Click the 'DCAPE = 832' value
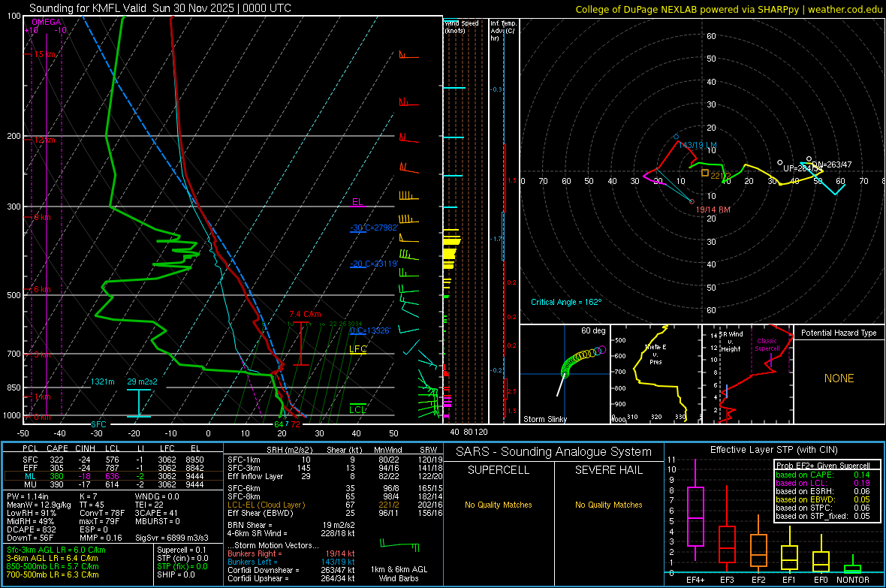Image resolution: width=886 pixels, height=588 pixels. tap(31, 529)
